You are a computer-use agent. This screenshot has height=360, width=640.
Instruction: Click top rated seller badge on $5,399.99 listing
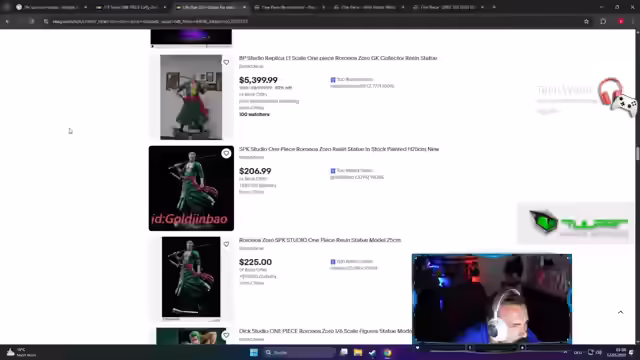[352, 80]
